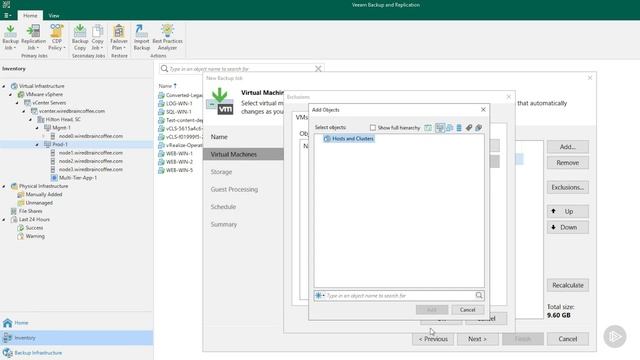This screenshot has width=640, height=360.
Task: Click magnifier icon in Add Objects search
Action: click(x=479, y=295)
